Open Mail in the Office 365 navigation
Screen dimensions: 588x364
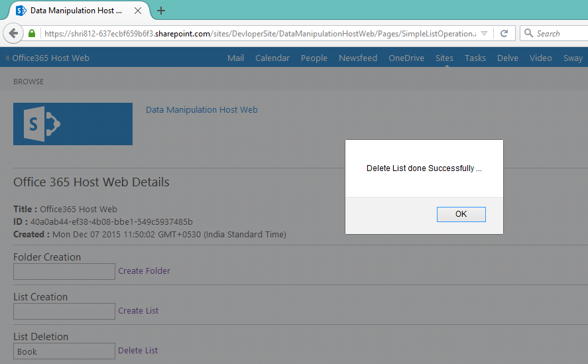pyautogui.click(x=235, y=58)
